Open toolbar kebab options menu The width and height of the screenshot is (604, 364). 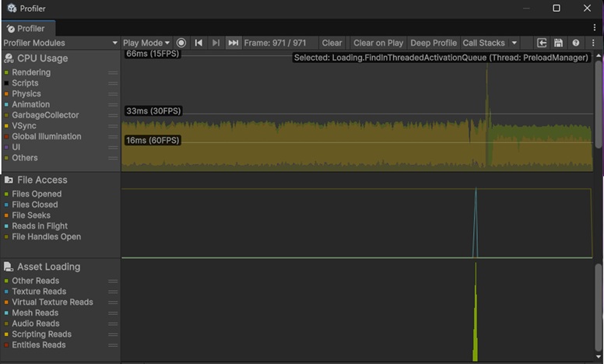tap(593, 43)
